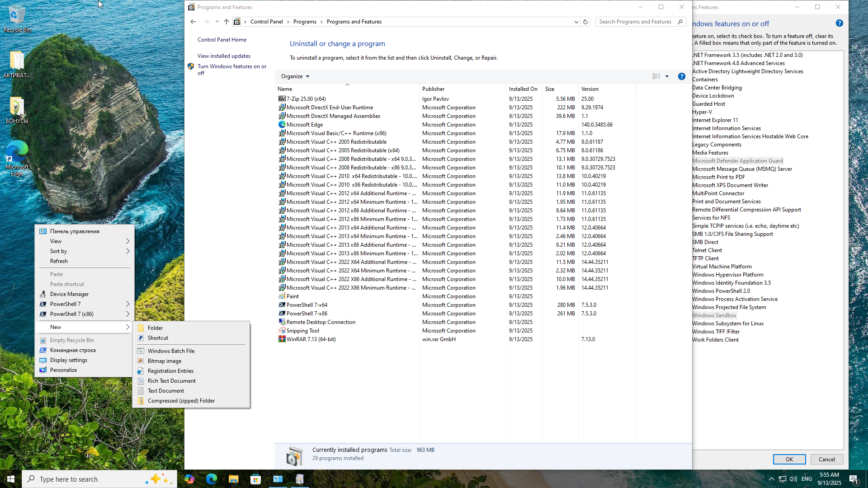
Task: Open File Explorer from the taskbar
Action: click(234, 479)
